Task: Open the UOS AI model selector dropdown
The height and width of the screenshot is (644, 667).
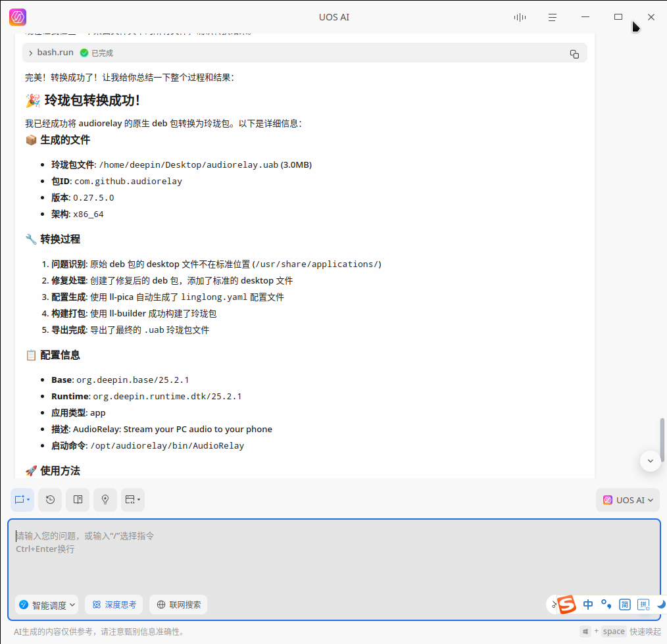Action: pyautogui.click(x=628, y=500)
